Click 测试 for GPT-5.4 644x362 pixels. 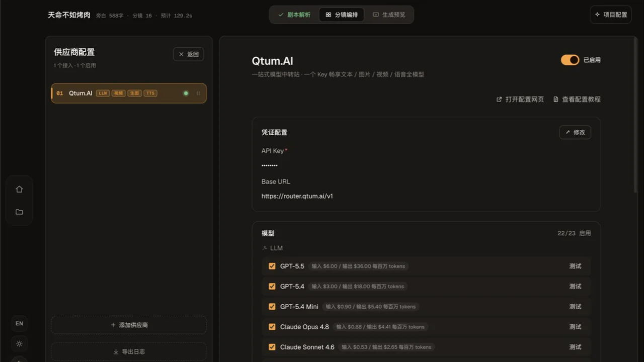pyautogui.click(x=575, y=286)
